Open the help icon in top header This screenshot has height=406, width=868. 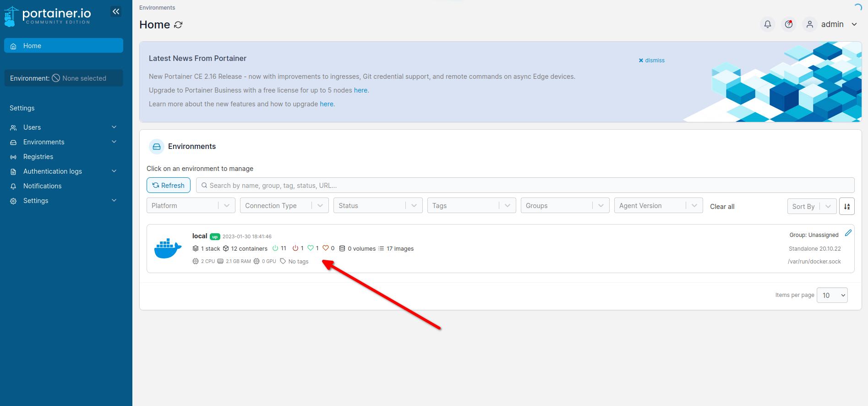click(789, 24)
